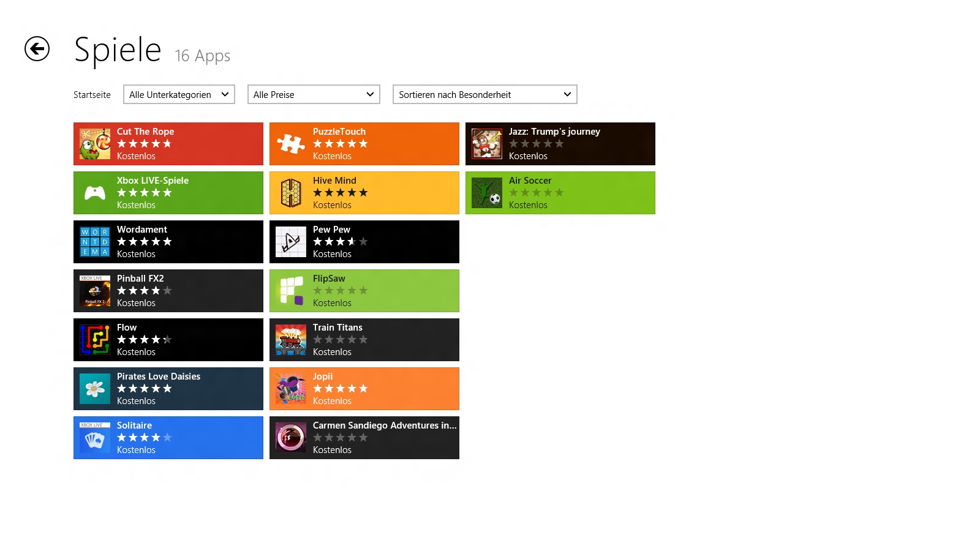980x551 pixels.
Task: Open the Flow game icon
Action: [95, 340]
